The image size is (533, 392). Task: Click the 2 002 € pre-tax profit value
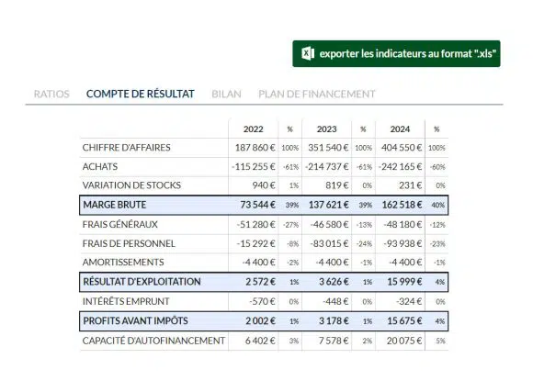[261, 321]
